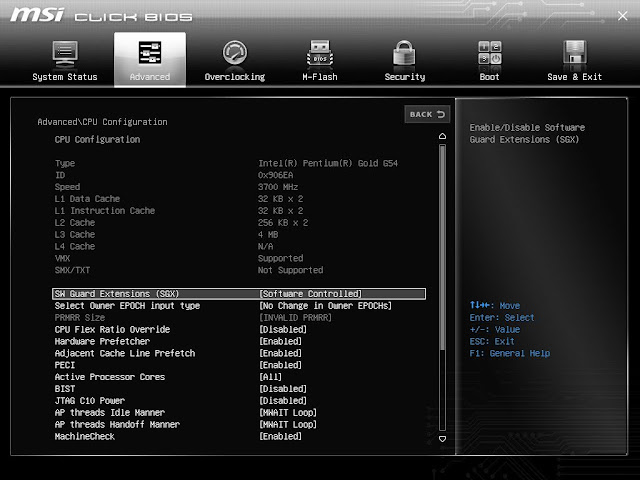Click the ESC: Exit hint

[x=492, y=341]
